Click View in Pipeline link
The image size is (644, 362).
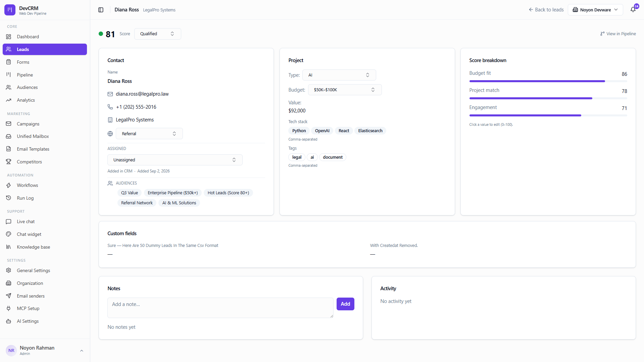(x=618, y=34)
